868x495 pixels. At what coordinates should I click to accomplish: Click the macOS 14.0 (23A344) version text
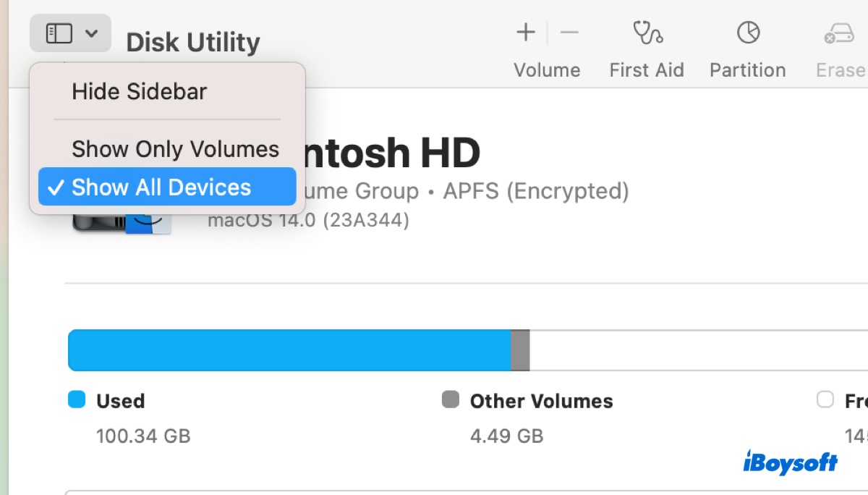click(x=310, y=219)
